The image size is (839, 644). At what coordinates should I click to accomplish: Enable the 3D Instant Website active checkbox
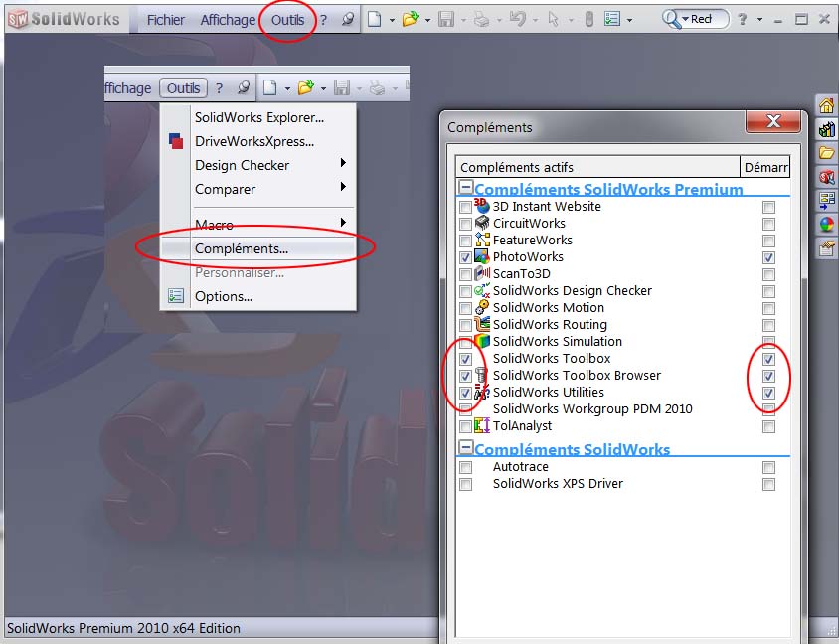click(465, 207)
